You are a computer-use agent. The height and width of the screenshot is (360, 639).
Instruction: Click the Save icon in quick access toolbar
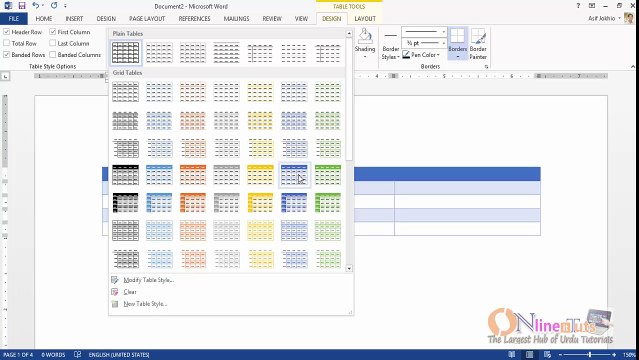point(22,6)
